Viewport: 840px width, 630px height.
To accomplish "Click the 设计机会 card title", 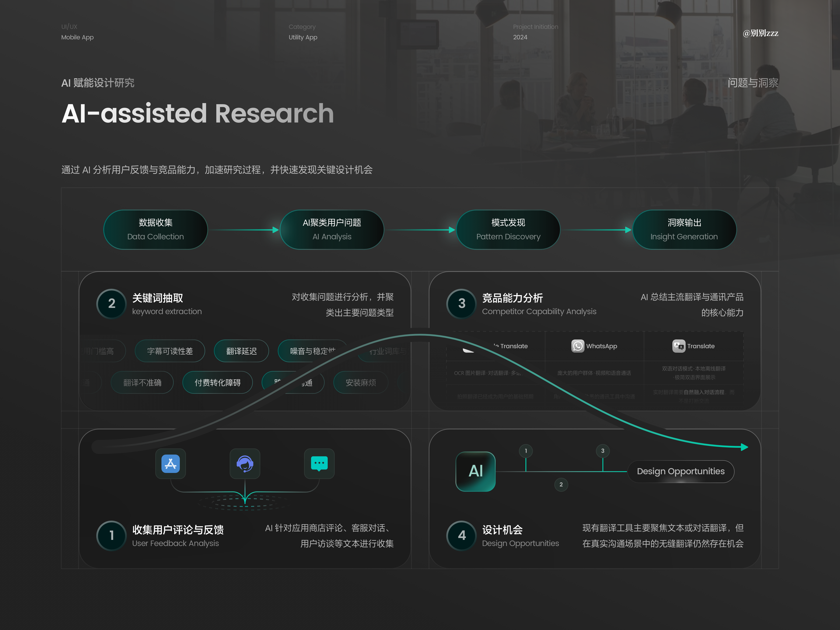I will click(x=502, y=530).
